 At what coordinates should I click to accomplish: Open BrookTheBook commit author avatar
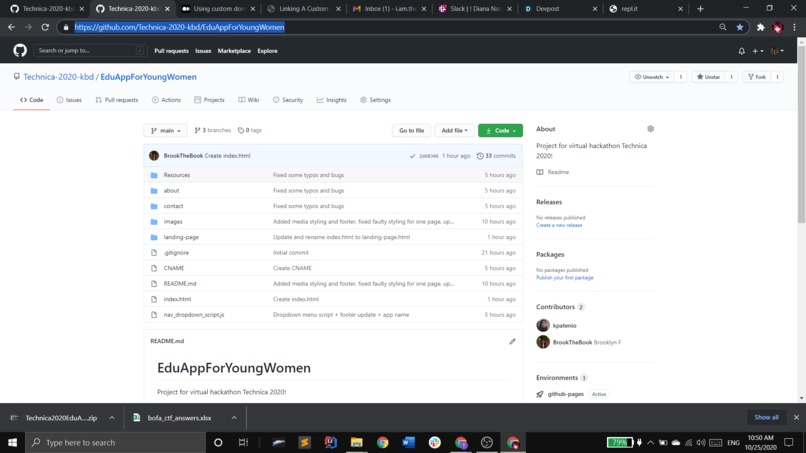pyautogui.click(x=154, y=156)
